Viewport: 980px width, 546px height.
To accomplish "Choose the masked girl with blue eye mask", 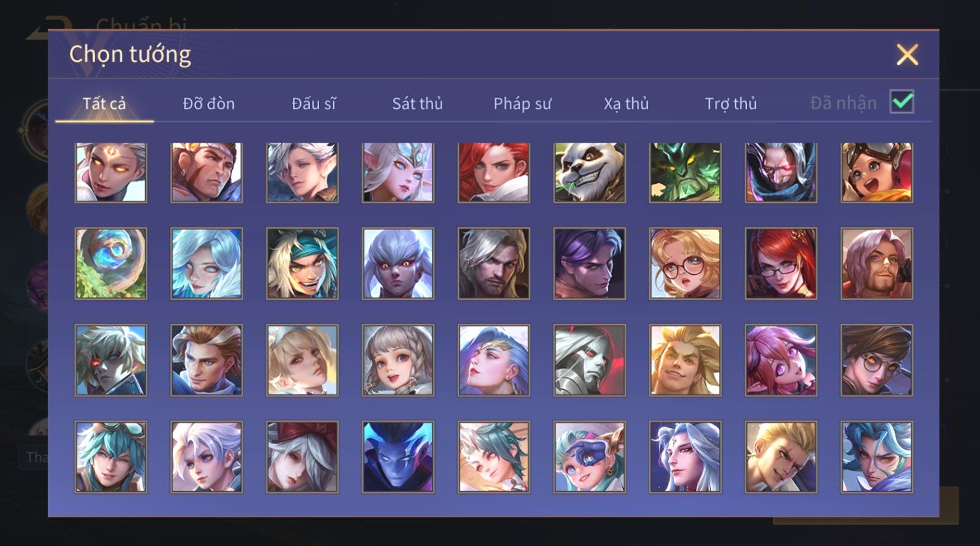I will (589, 457).
